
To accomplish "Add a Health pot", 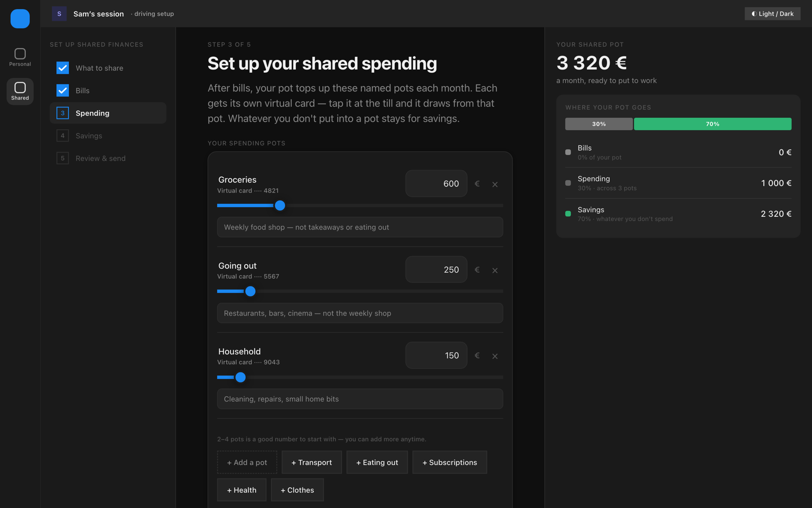I will point(242,490).
